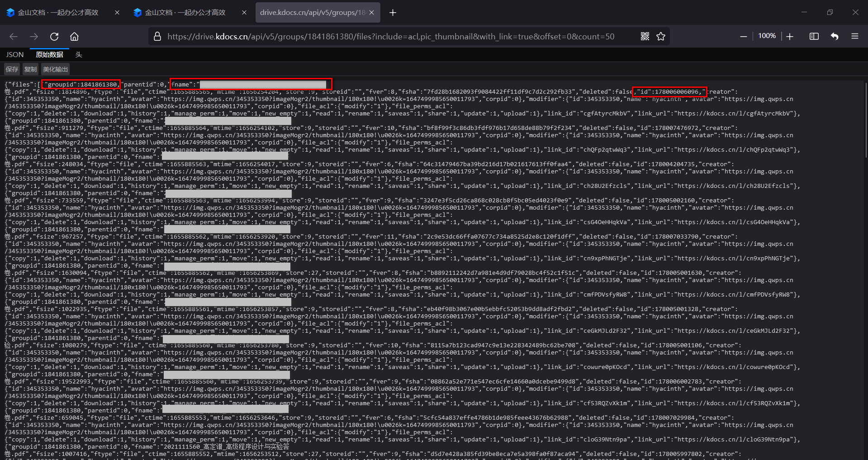Go back to previous page
Viewport: 868px width, 460px height.
14,37
